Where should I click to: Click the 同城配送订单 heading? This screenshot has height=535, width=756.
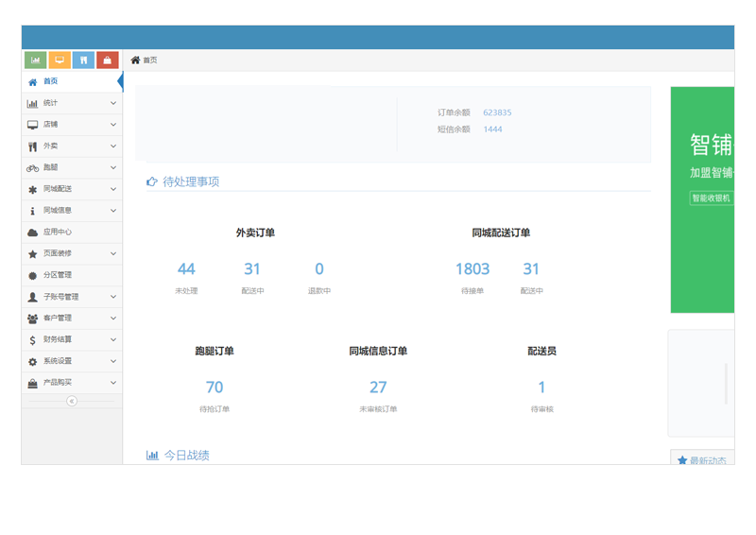click(x=501, y=233)
